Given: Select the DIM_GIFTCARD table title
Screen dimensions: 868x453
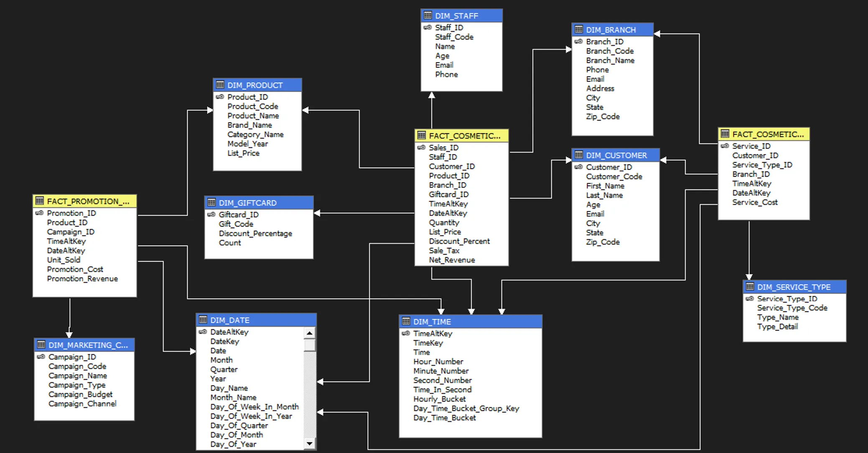Looking at the screenshot, I should point(247,203).
